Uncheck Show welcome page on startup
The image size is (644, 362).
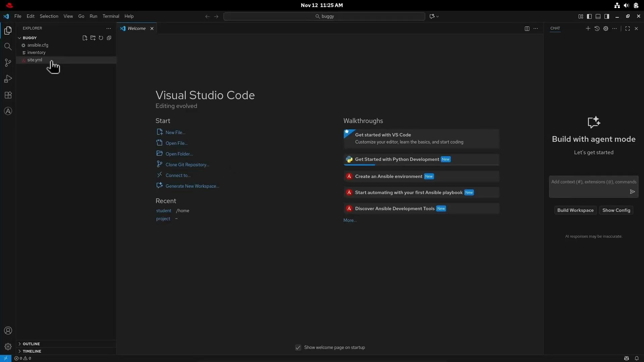(298, 348)
